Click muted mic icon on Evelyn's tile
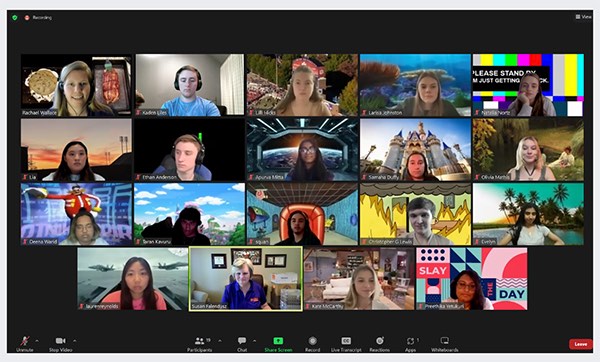This screenshot has height=362, width=600. (x=477, y=242)
